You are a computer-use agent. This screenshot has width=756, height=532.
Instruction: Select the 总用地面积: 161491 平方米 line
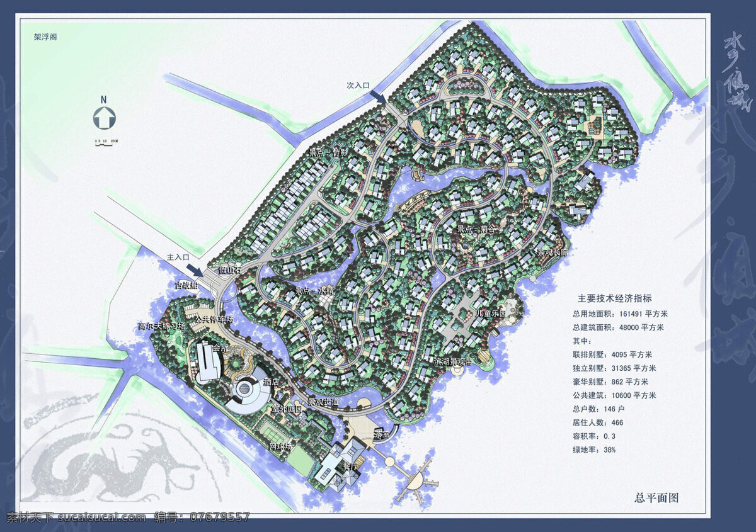[x=620, y=314]
